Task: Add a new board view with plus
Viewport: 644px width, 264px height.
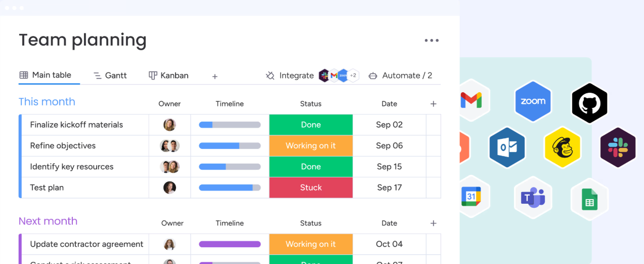Action: 215,77
